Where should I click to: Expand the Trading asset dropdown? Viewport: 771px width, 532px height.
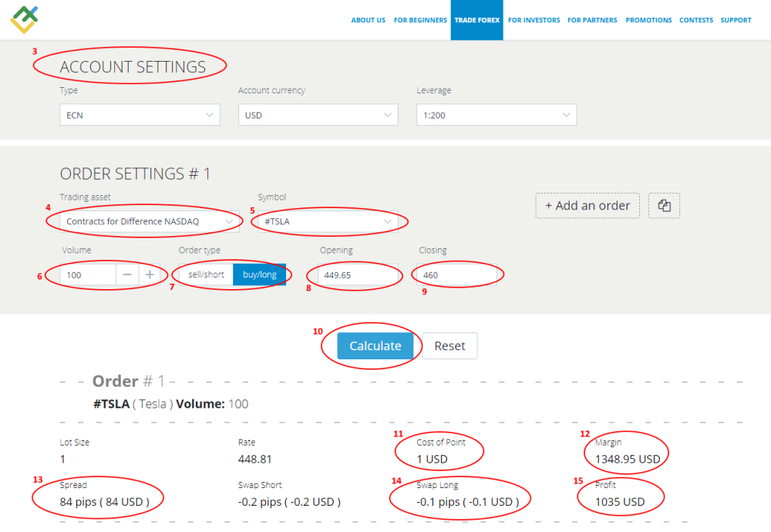(141, 222)
